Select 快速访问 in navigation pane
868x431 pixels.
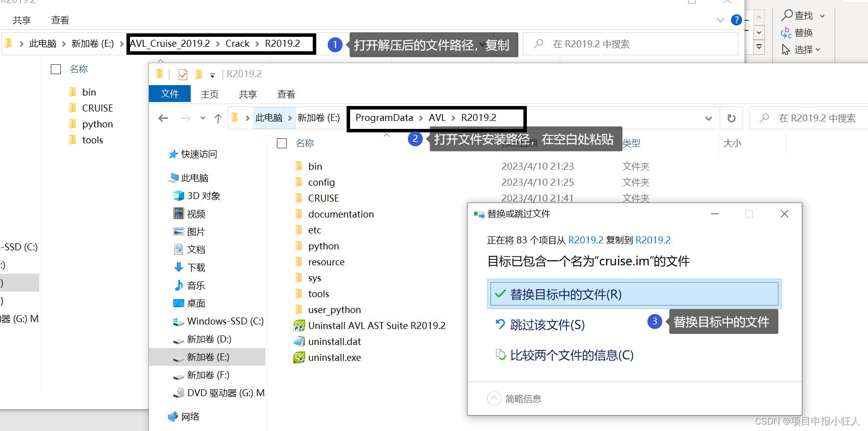click(x=193, y=154)
